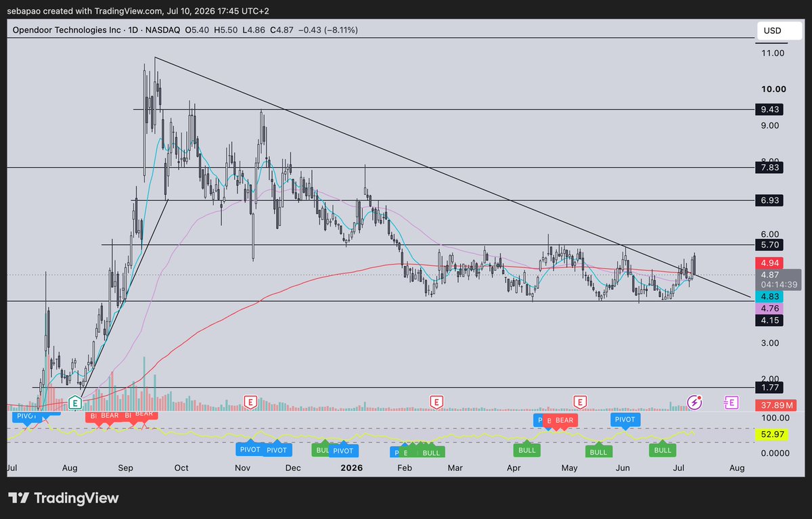The width and height of the screenshot is (812, 519).
Task: Select the 1.77 horizontal line price label
Action: [769, 388]
